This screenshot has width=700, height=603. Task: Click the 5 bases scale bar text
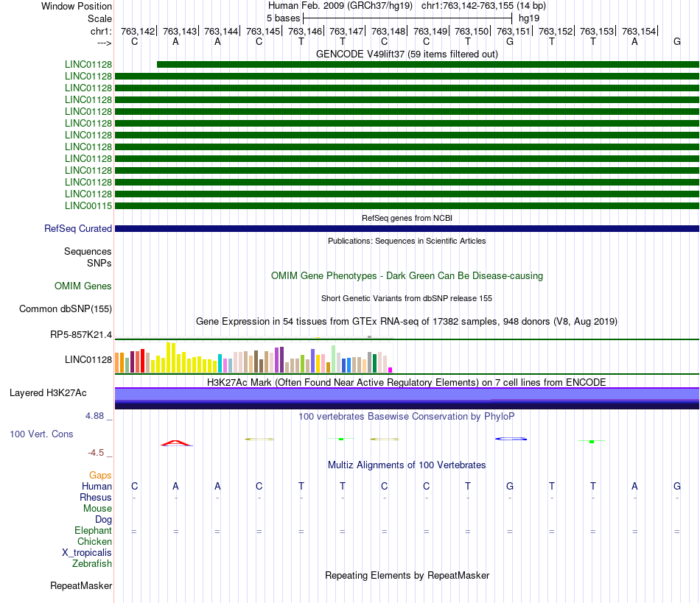[283, 18]
